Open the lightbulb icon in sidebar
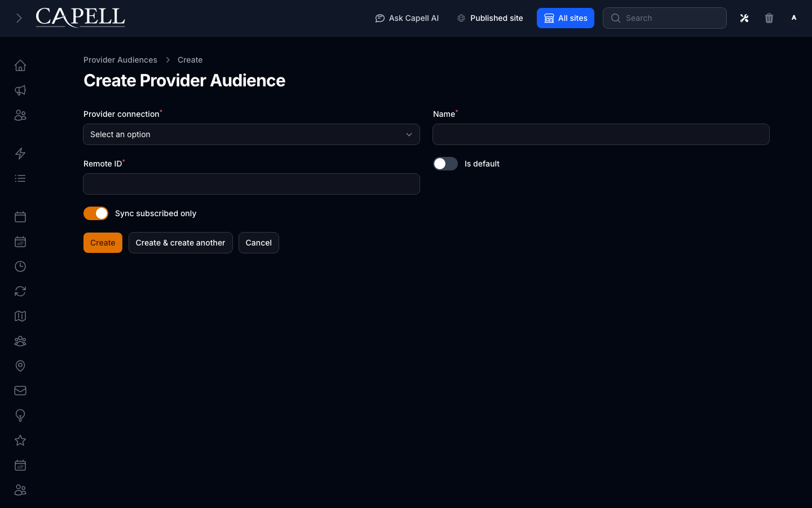The width and height of the screenshot is (812, 508). [20, 415]
